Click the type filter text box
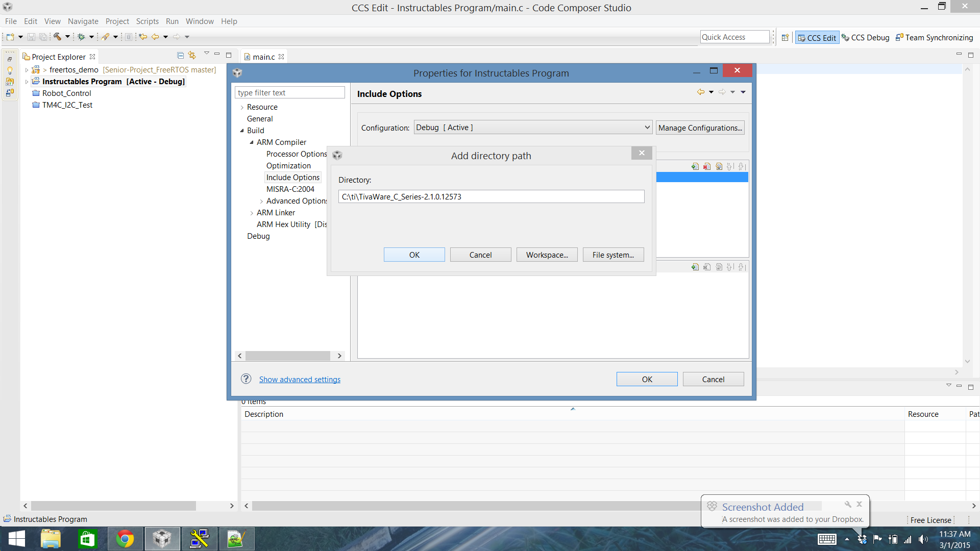Viewport: 980px width, 551px height. [289, 92]
